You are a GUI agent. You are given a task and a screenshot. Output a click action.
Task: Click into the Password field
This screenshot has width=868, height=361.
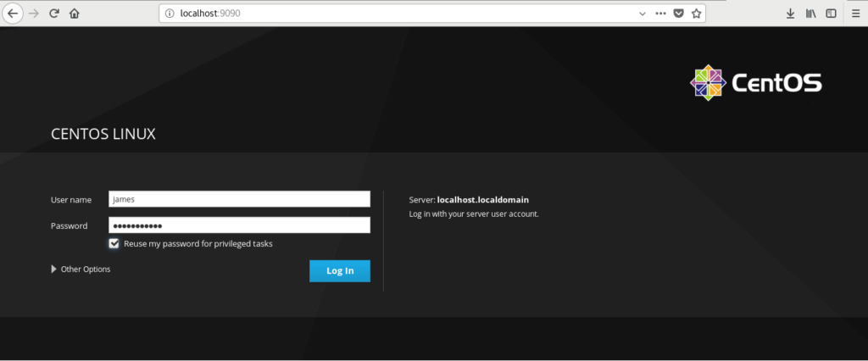239,225
